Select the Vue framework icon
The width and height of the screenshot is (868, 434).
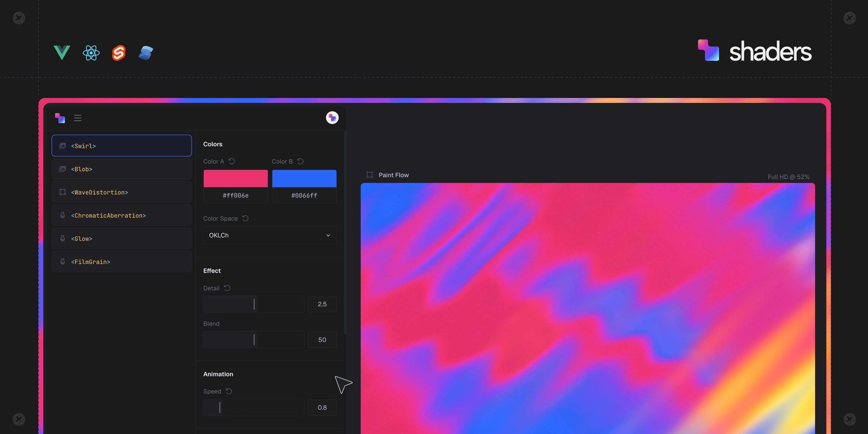click(x=62, y=53)
